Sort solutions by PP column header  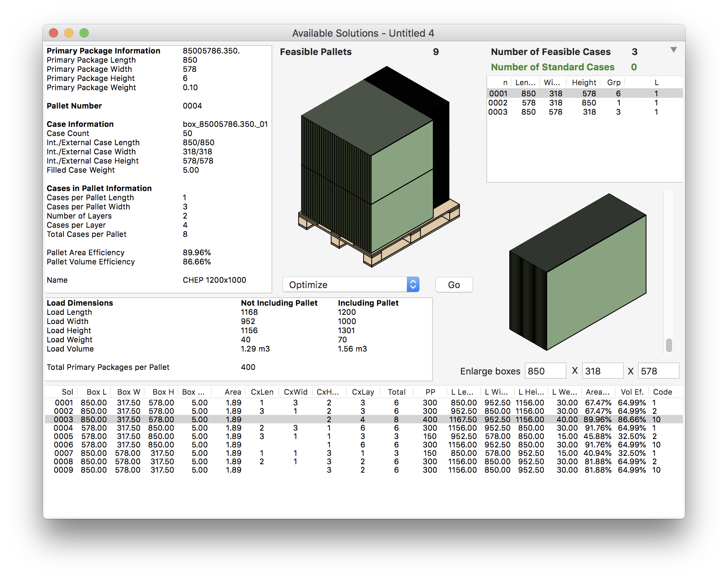point(430,392)
